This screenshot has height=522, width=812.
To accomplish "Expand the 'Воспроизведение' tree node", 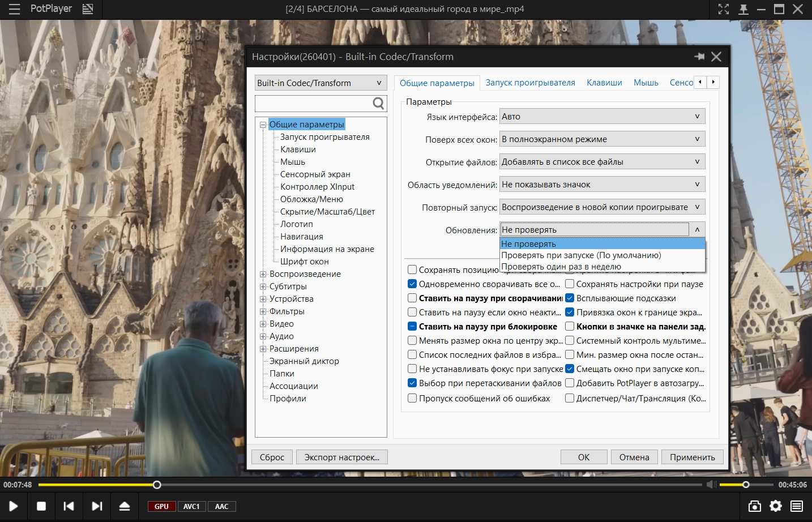I will point(263,274).
